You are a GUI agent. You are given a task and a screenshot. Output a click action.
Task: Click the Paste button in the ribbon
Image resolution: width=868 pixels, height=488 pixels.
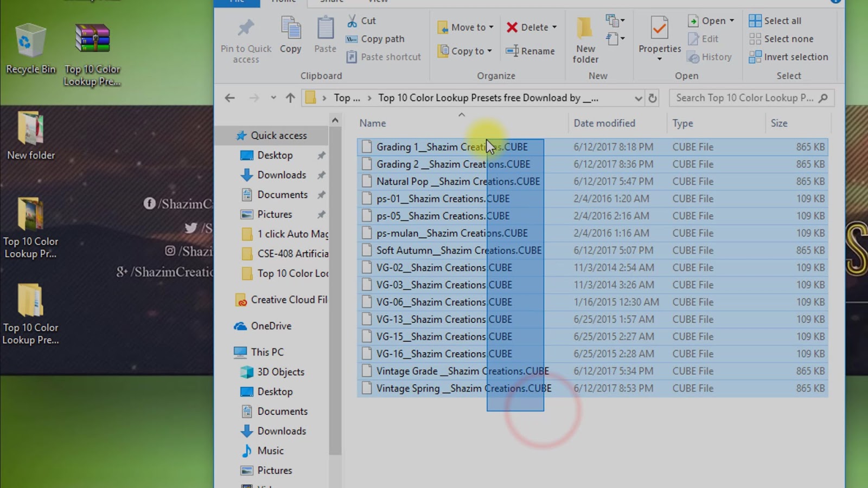pos(325,35)
